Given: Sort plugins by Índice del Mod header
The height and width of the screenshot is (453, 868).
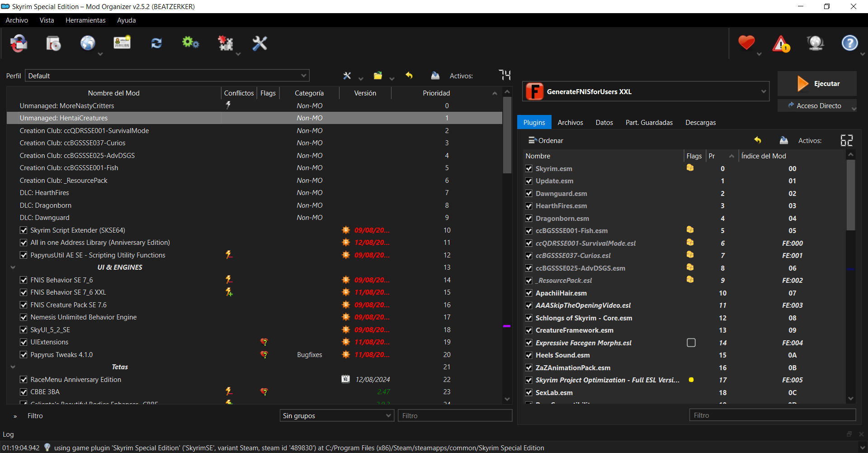Looking at the screenshot, I should point(792,156).
